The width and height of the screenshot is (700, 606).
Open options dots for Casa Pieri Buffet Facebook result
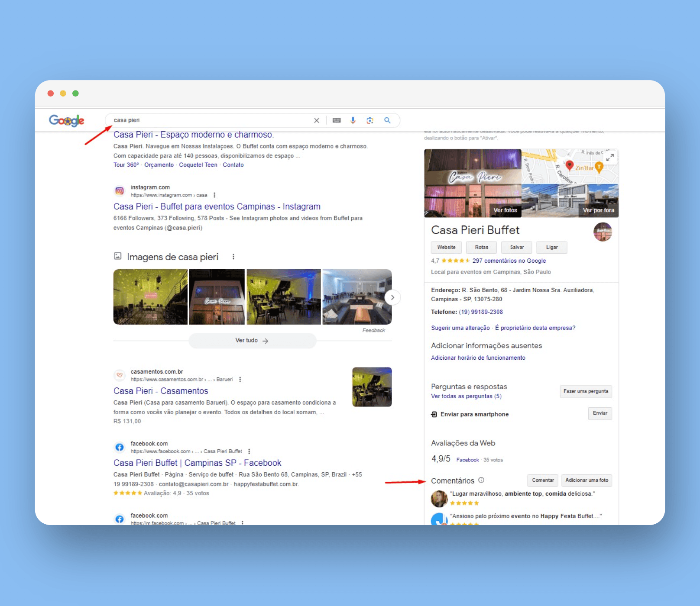click(x=249, y=451)
